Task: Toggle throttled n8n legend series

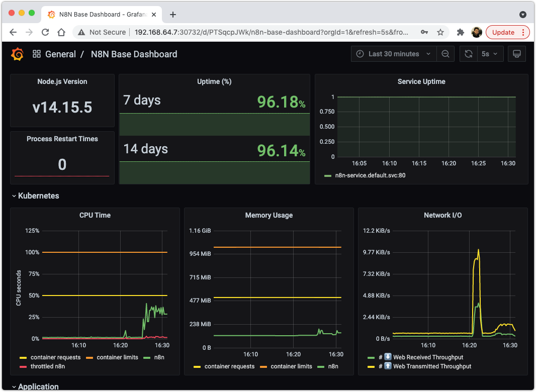Action: point(47,366)
